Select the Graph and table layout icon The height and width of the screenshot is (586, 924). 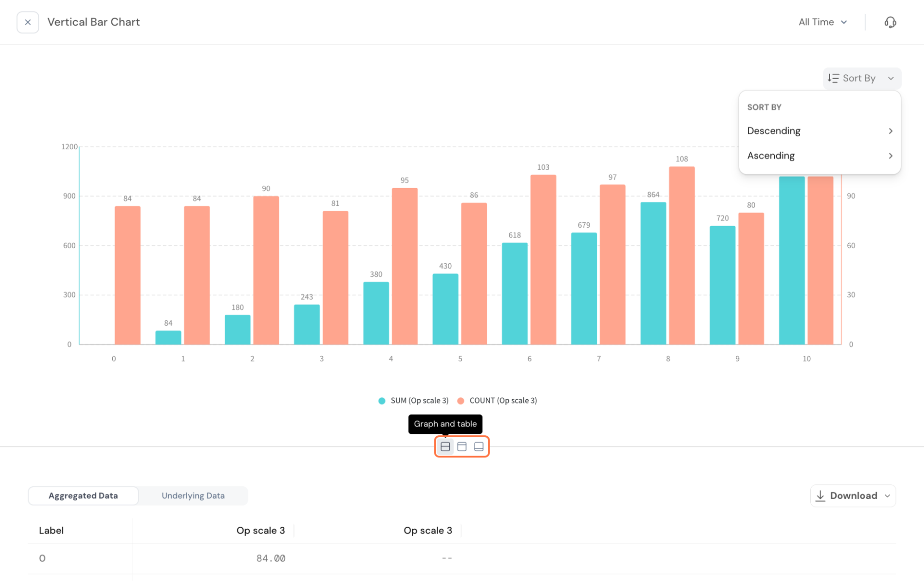pos(445,446)
